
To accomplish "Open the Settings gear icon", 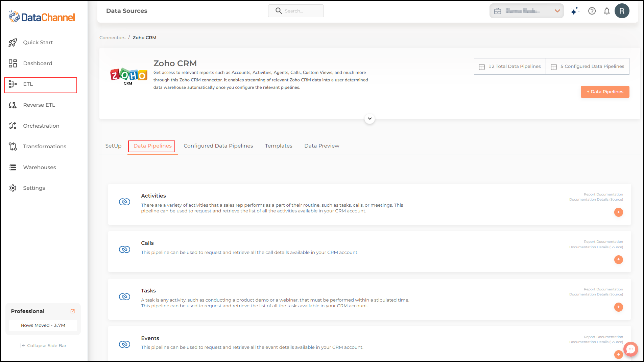I will click(13, 188).
